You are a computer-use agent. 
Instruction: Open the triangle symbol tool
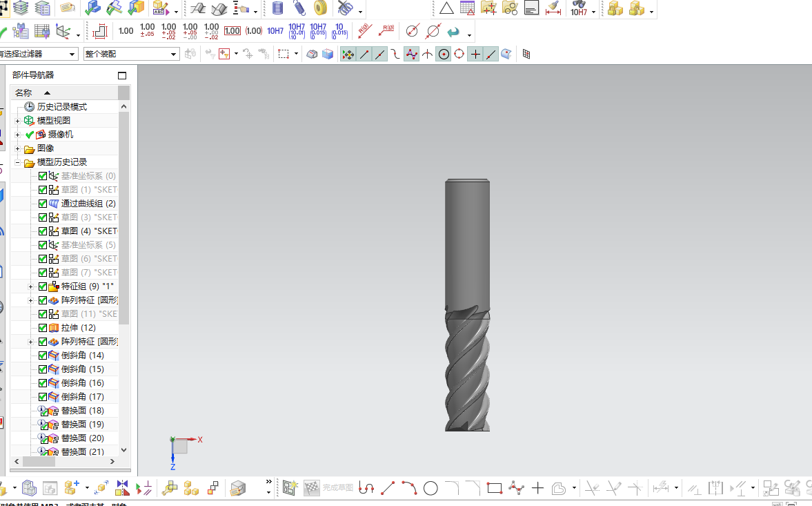pos(446,8)
